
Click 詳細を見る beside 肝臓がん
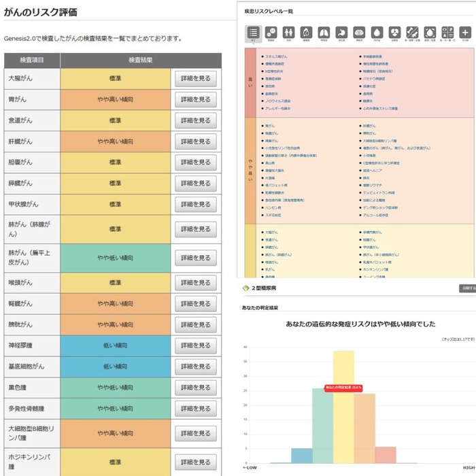[x=196, y=141]
